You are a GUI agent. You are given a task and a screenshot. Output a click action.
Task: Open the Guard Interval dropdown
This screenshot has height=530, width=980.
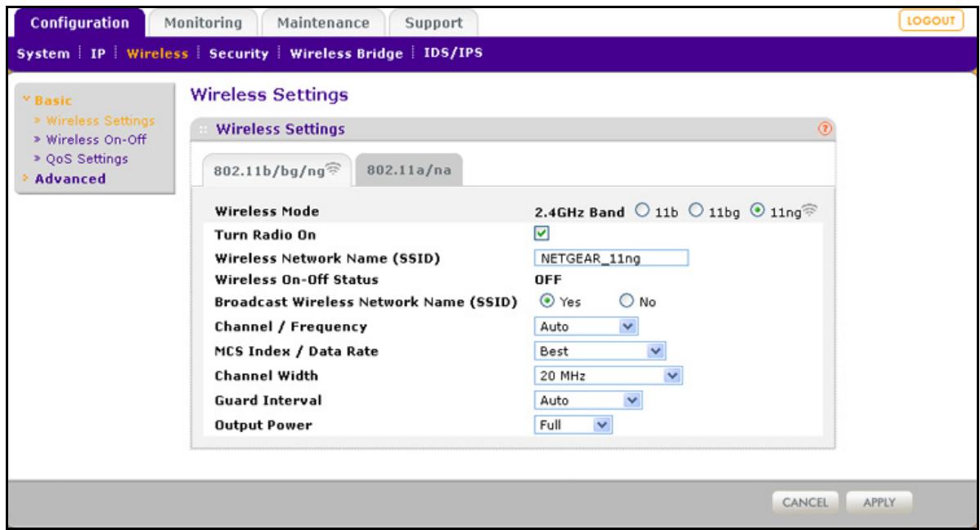pos(588,400)
